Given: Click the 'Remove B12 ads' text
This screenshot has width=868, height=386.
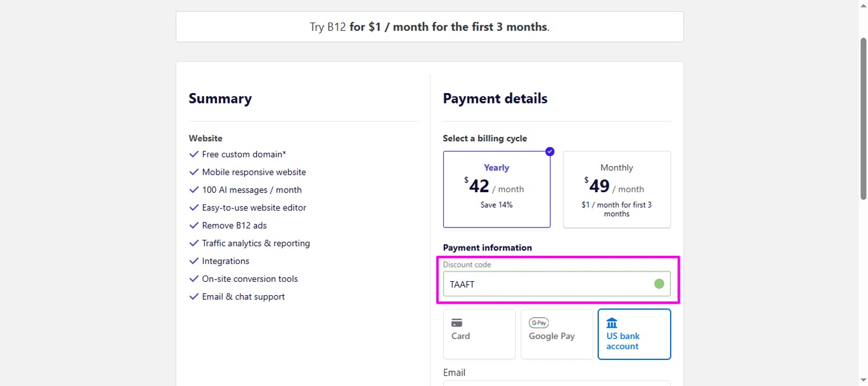Looking at the screenshot, I should 234,226.
